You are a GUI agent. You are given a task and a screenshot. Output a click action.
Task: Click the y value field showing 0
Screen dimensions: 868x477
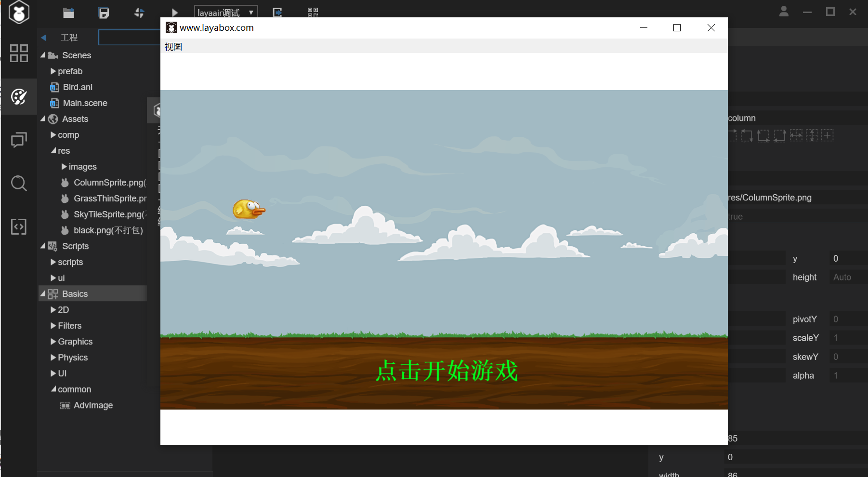(848, 259)
